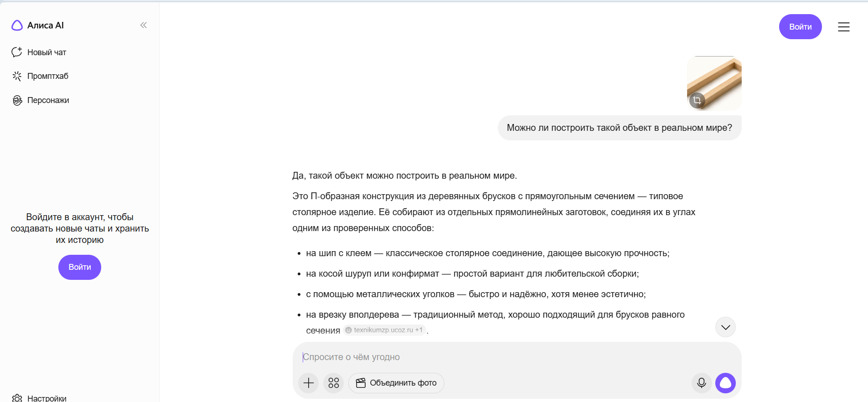Click the user message bubble text
Screen dimensions: 868x402
coord(620,128)
